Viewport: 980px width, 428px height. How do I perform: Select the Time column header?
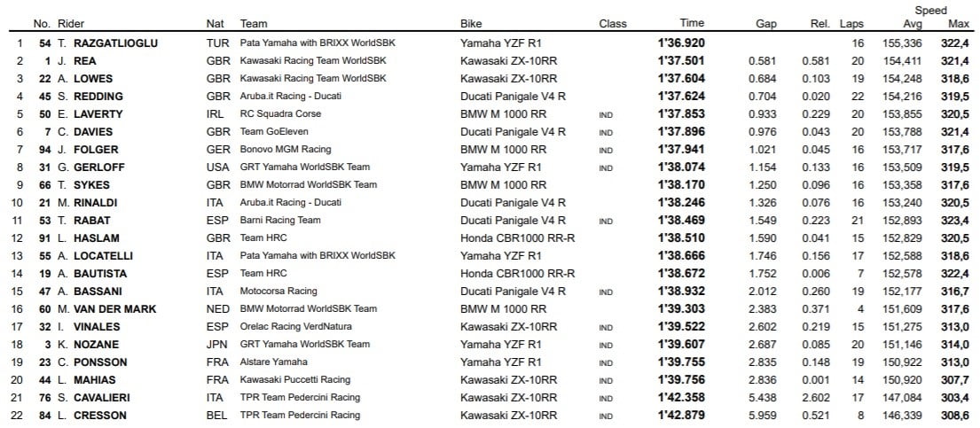click(x=692, y=24)
